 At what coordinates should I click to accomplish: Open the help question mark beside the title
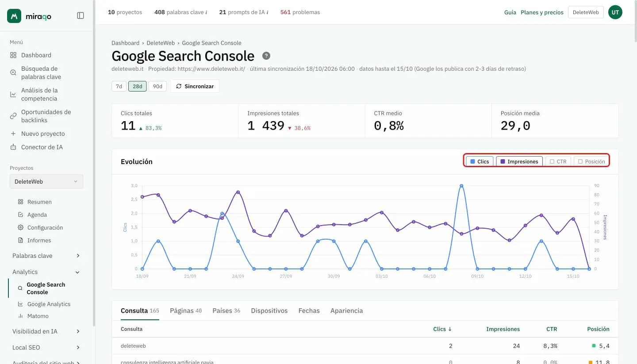pos(266,56)
